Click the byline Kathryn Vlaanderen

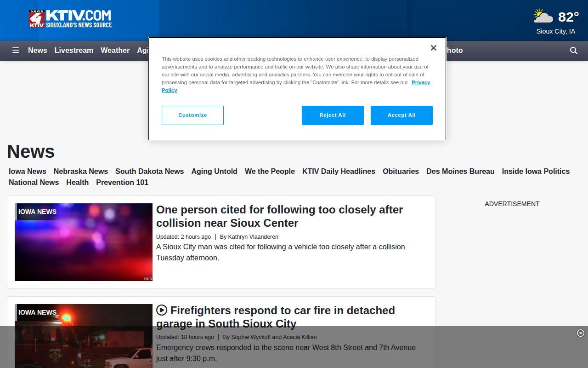[x=253, y=237]
